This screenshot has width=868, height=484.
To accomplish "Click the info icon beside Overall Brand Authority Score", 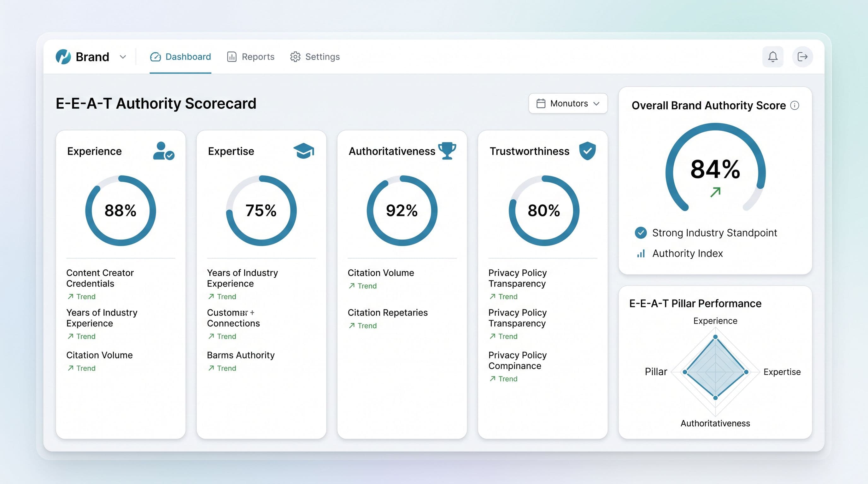I will [x=795, y=105].
